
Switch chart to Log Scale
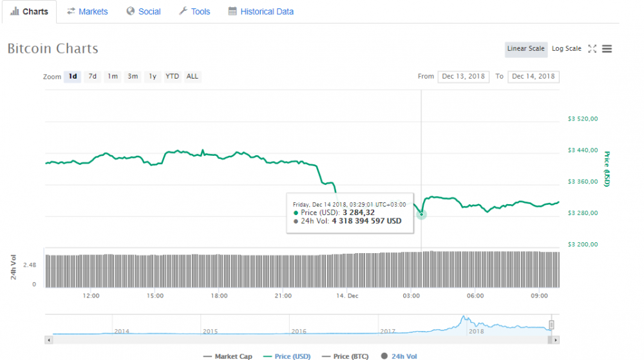pos(566,49)
